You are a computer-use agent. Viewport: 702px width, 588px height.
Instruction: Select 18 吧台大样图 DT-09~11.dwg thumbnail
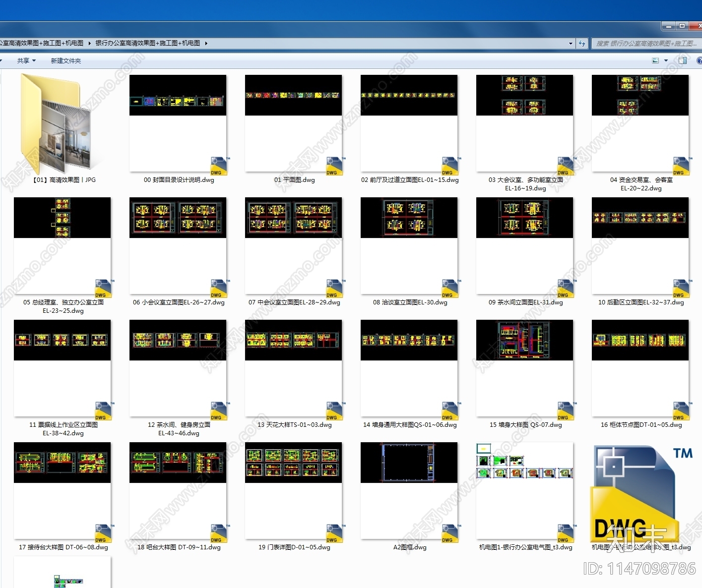click(x=178, y=491)
